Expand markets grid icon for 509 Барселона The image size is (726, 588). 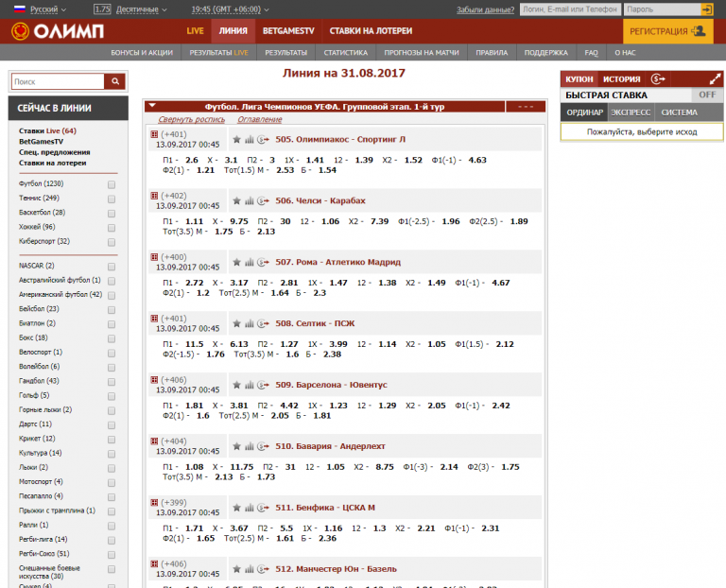(154, 380)
